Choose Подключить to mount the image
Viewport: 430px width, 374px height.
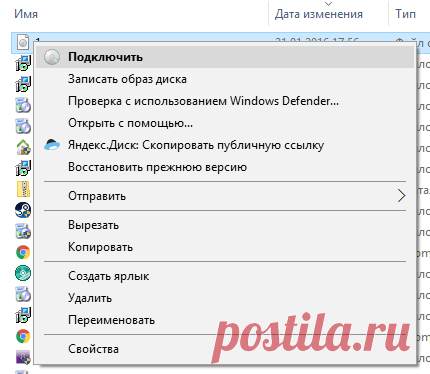225,57
